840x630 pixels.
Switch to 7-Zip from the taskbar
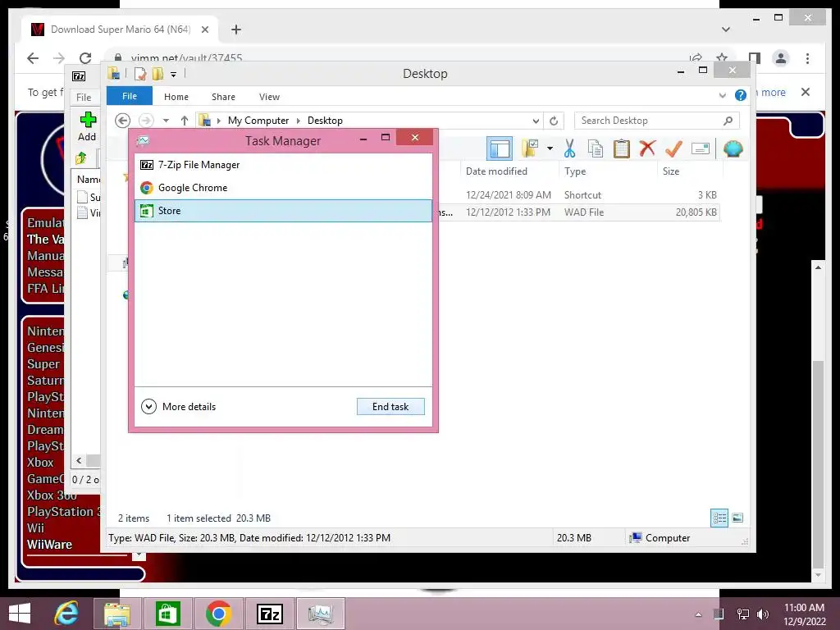coord(269,614)
